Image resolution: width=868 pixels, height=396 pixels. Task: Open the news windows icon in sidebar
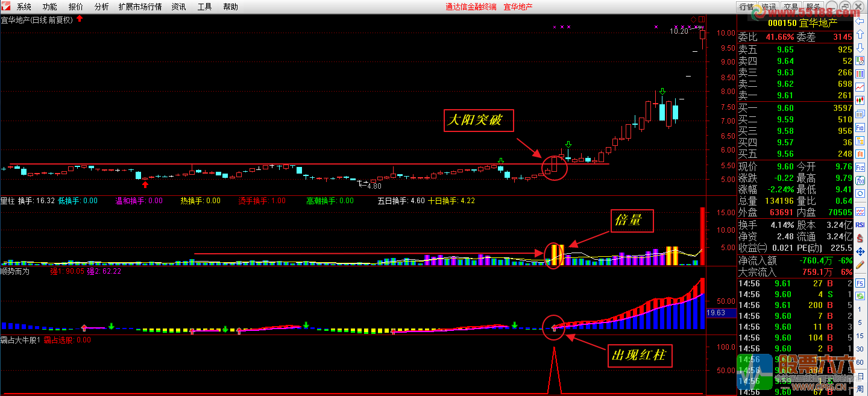[860, 114]
